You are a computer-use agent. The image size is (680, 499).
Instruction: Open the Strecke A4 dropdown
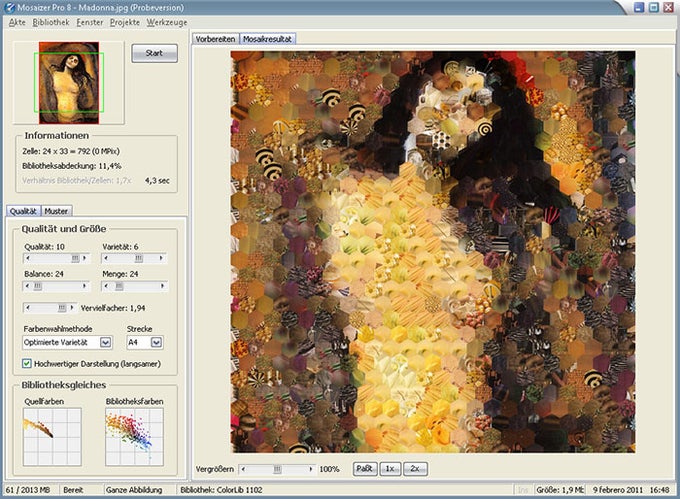tap(157, 342)
